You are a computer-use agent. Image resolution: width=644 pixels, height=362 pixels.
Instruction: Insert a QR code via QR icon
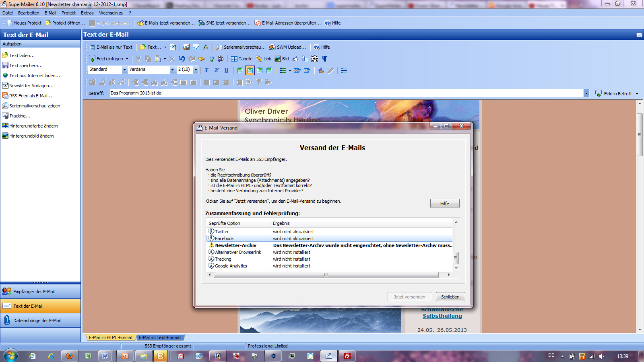[315, 59]
